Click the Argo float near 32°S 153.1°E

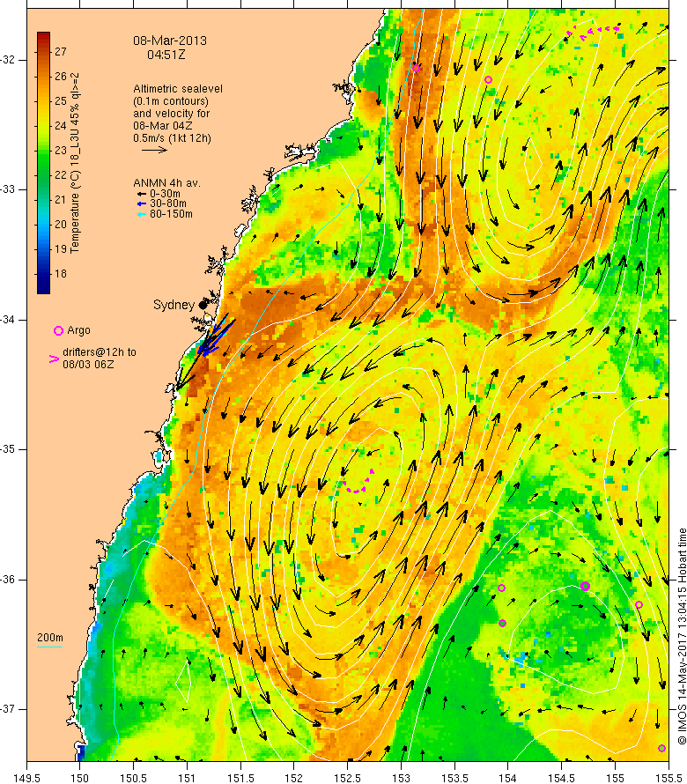click(x=416, y=68)
